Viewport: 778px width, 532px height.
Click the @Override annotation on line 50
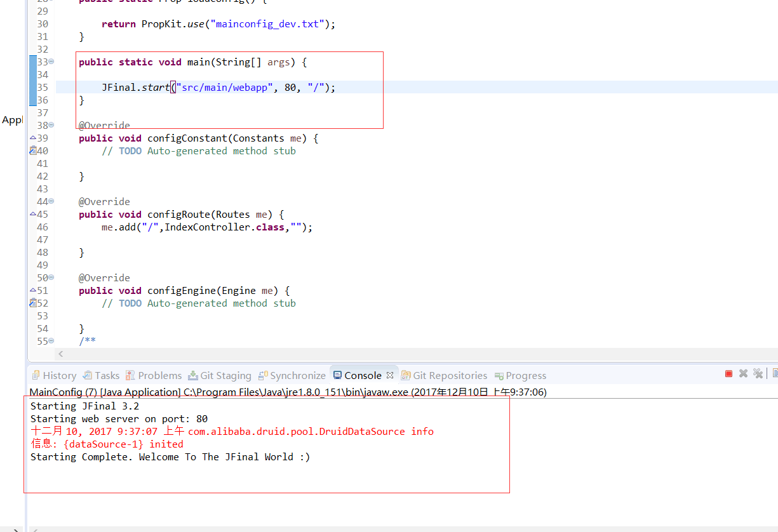click(x=104, y=277)
